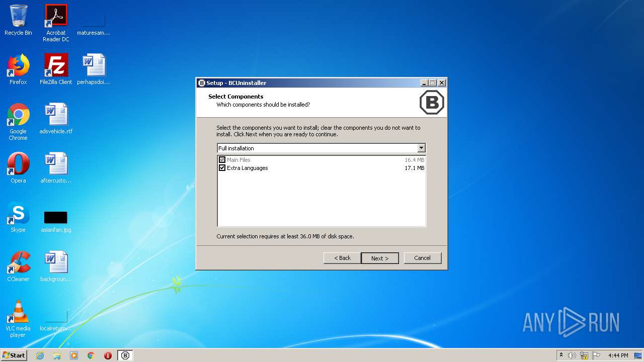The image size is (644, 362).
Task: Open the Start menu
Action: [x=14, y=355]
